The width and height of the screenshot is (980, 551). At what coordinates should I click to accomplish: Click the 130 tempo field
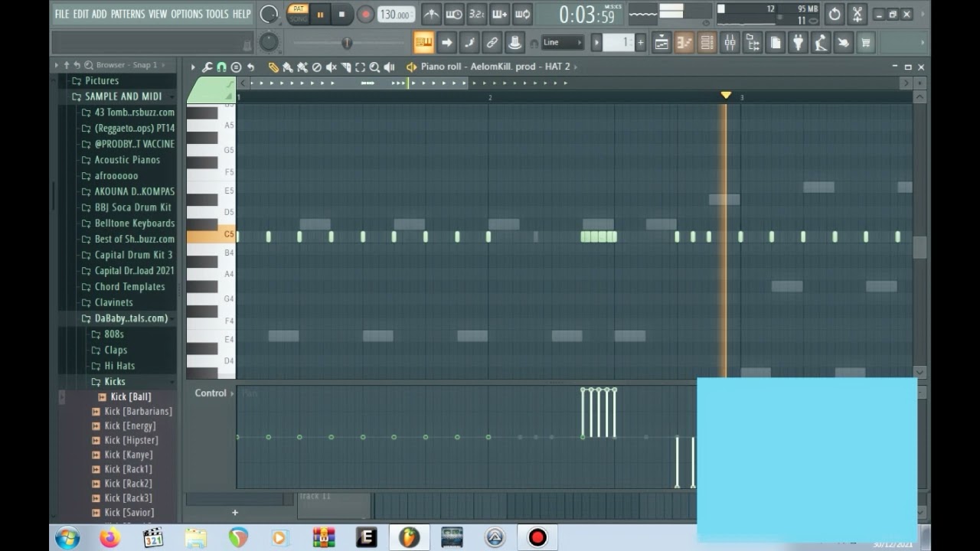(x=396, y=14)
